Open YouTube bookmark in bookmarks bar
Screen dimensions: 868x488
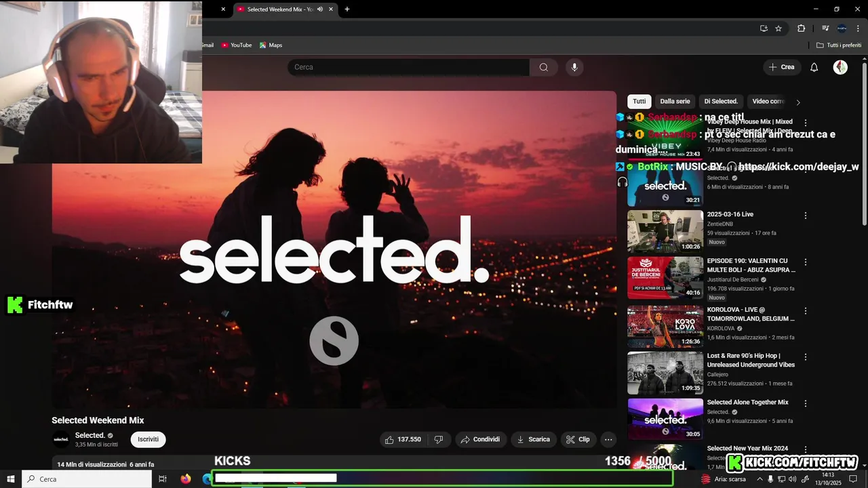tap(236, 45)
